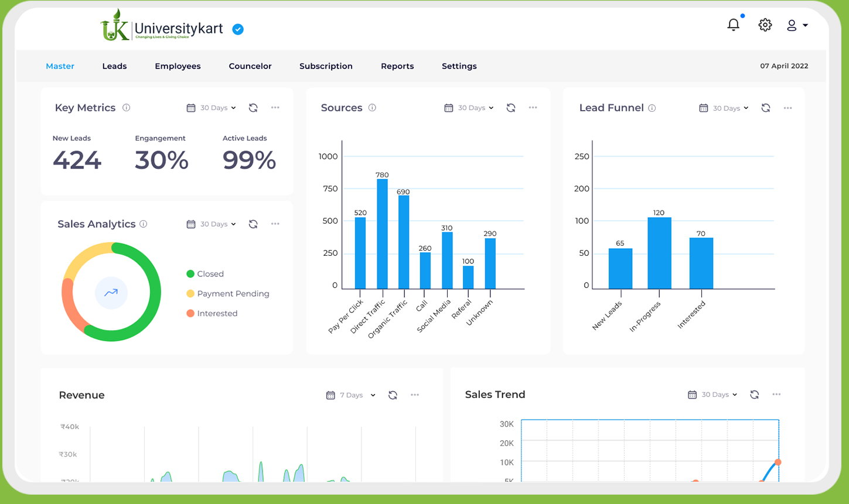Toggle the Interested legend item in Sales Analytics
This screenshot has height=504, width=849.
212,314
